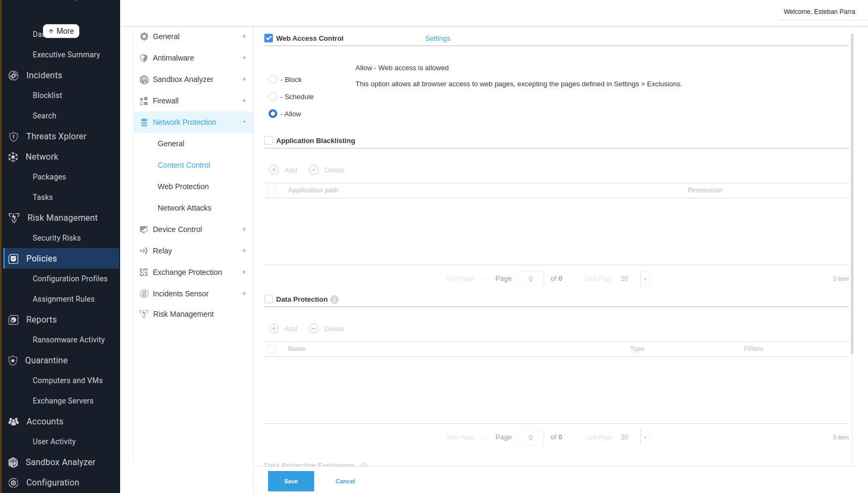Image resolution: width=868 pixels, height=493 pixels.
Task: Click the Data Protection info icon
Action: click(335, 300)
